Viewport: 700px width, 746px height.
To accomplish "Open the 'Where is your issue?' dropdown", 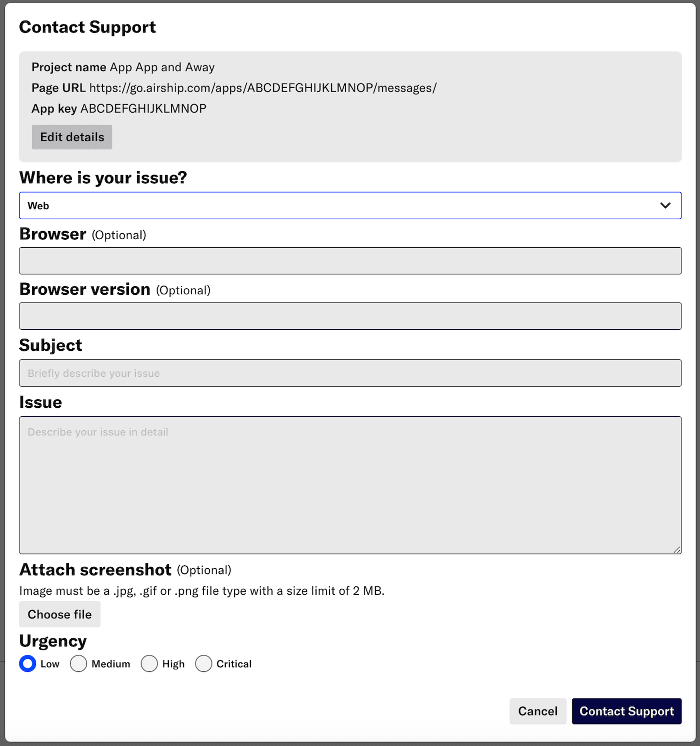I will (x=350, y=206).
